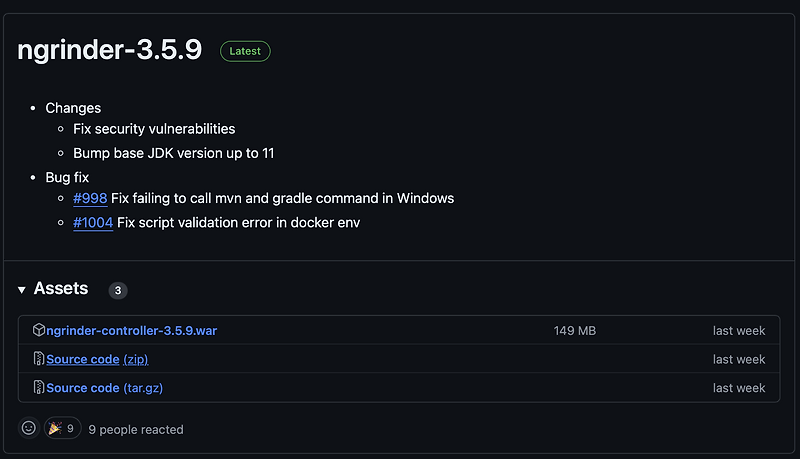Toggle the party popper reaction with count 9
Viewport: 800px width, 459px height.
coord(62,428)
